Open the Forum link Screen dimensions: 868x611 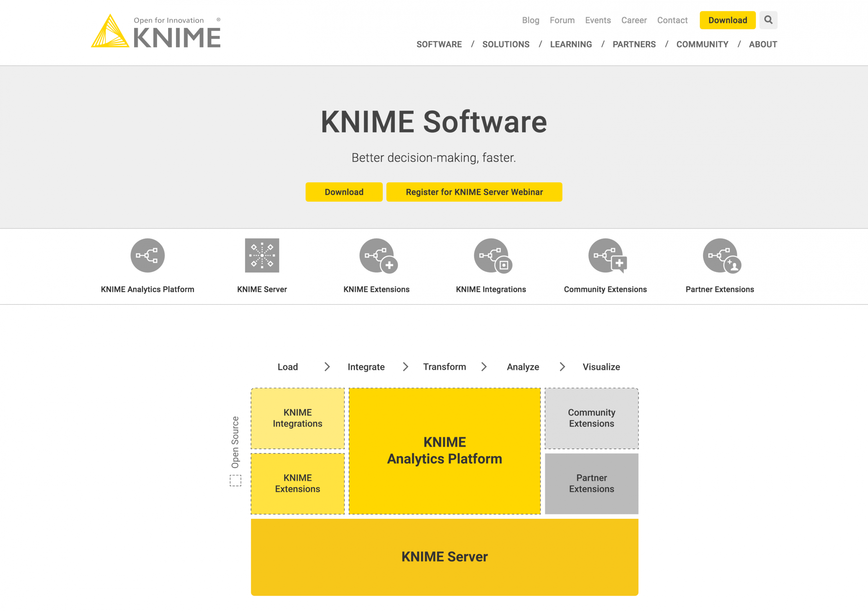coord(562,20)
